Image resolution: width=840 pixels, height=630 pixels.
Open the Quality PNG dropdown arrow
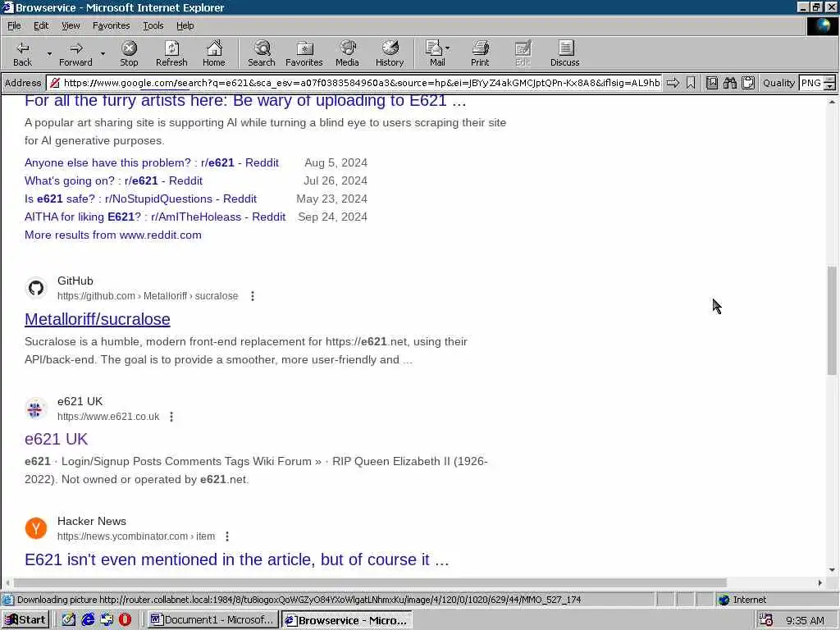point(830,86)
